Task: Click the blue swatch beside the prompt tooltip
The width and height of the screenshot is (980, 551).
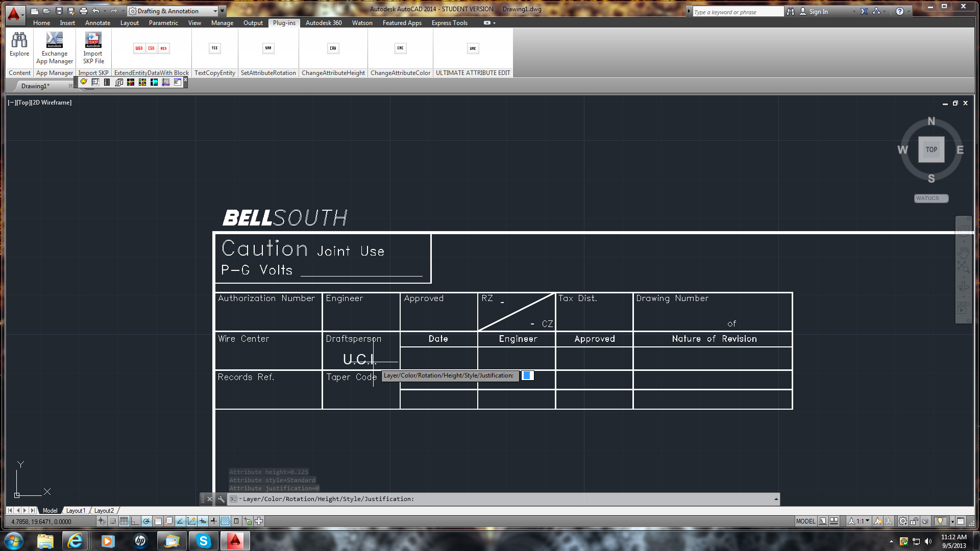Action: click(527, 375)
